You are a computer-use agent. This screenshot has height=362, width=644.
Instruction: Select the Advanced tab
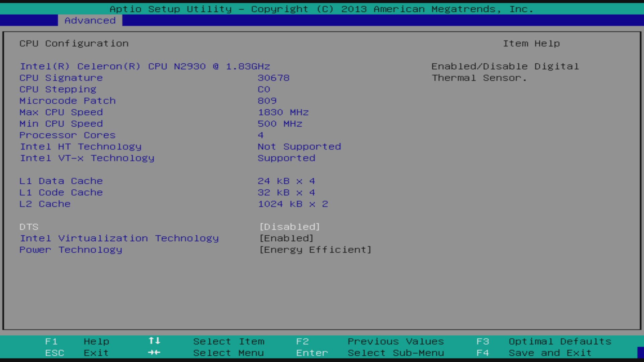[x=90, y=20]
